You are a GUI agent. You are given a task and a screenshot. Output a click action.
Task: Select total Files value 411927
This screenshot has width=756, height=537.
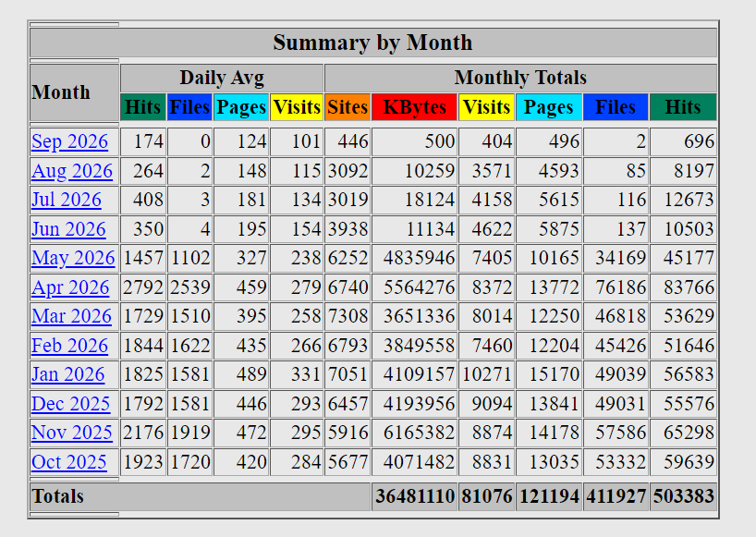tap(616, 496)
